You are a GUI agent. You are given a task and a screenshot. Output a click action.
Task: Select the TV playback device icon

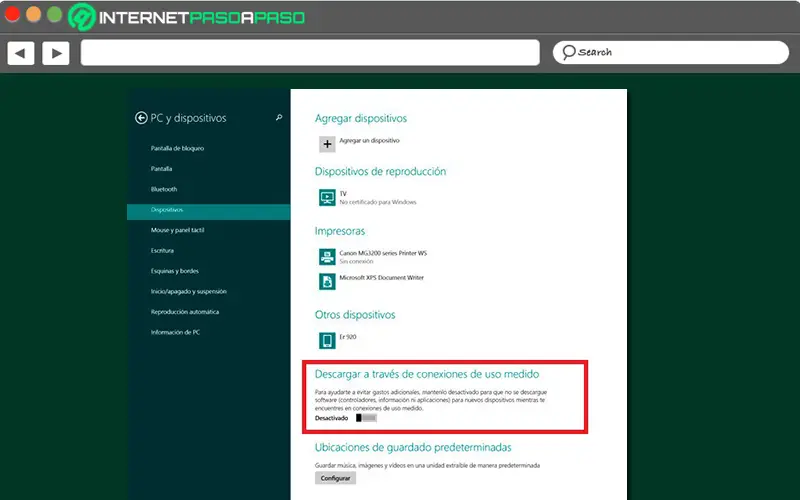coord(327,197)
